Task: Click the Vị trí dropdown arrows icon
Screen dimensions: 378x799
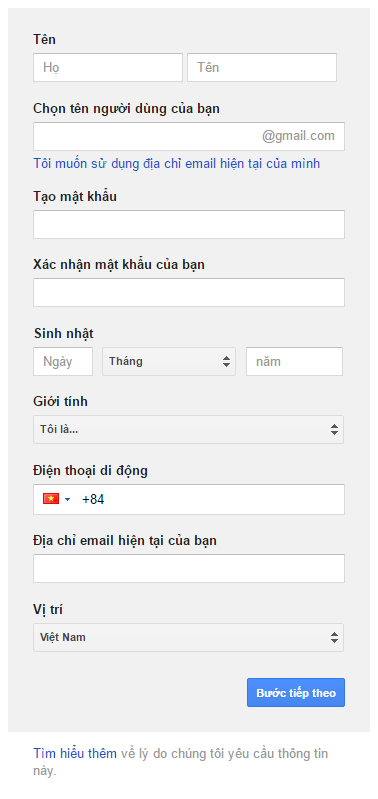Action: 334,637
